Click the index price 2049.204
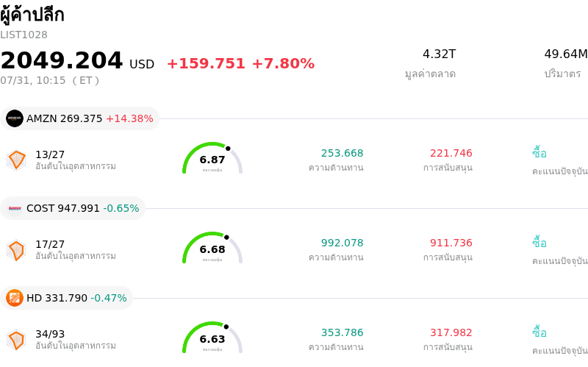The height and width of the screenshot is (367, 588). pos(62,60)
